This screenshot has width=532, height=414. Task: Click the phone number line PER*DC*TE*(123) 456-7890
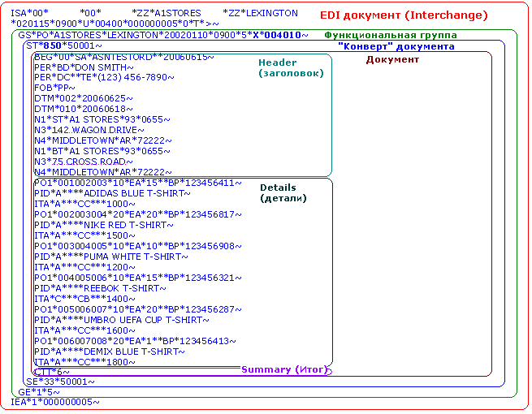pos(104,78)
